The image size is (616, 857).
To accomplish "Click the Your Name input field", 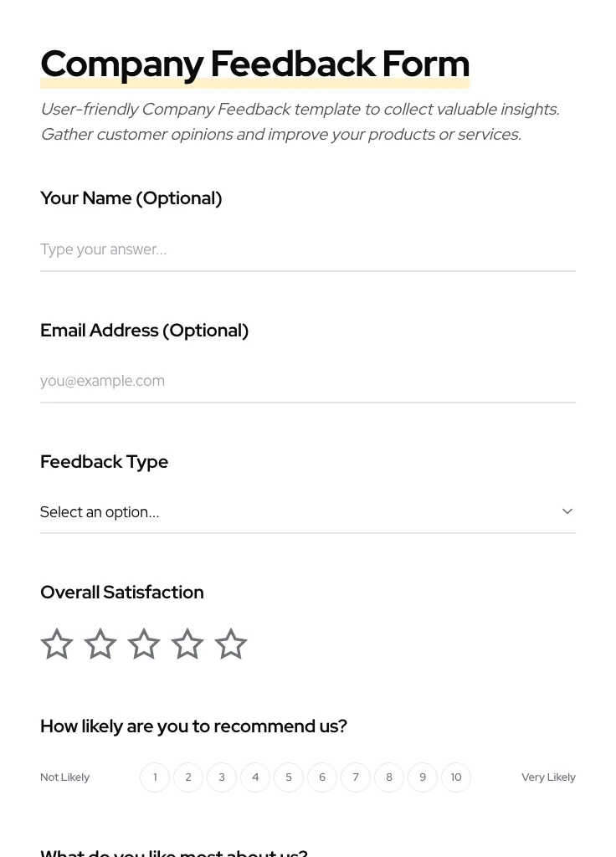I will [307, 249].
